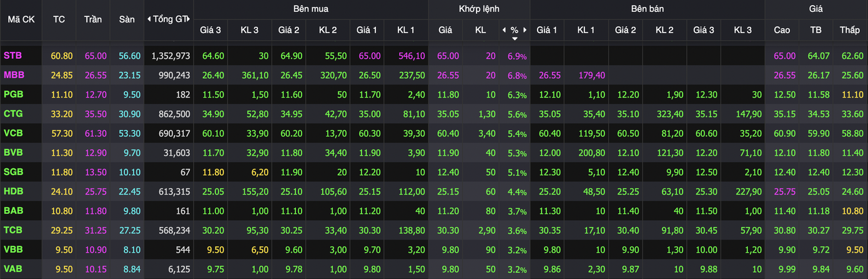Click left arrow next to % column

(x=504, y=30)
